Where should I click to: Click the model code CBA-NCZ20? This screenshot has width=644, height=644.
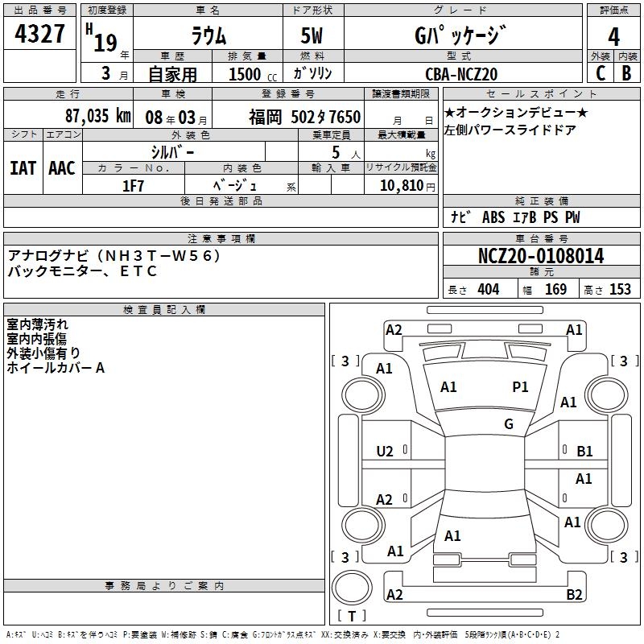click(x=461, y=74)
